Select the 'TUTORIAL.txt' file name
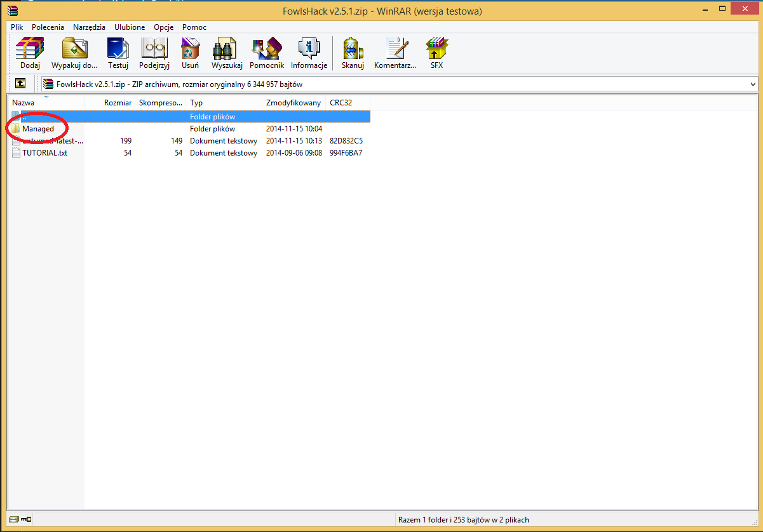This screenshot has height=532, width=763. (x=44, y=153)
